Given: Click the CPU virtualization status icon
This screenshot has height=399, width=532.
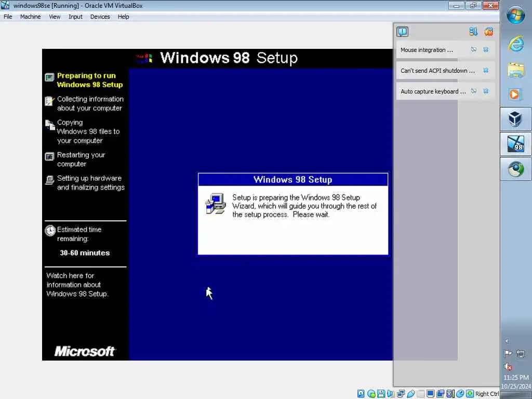Looking at the screenshot, I should click(x=450, y=394).
